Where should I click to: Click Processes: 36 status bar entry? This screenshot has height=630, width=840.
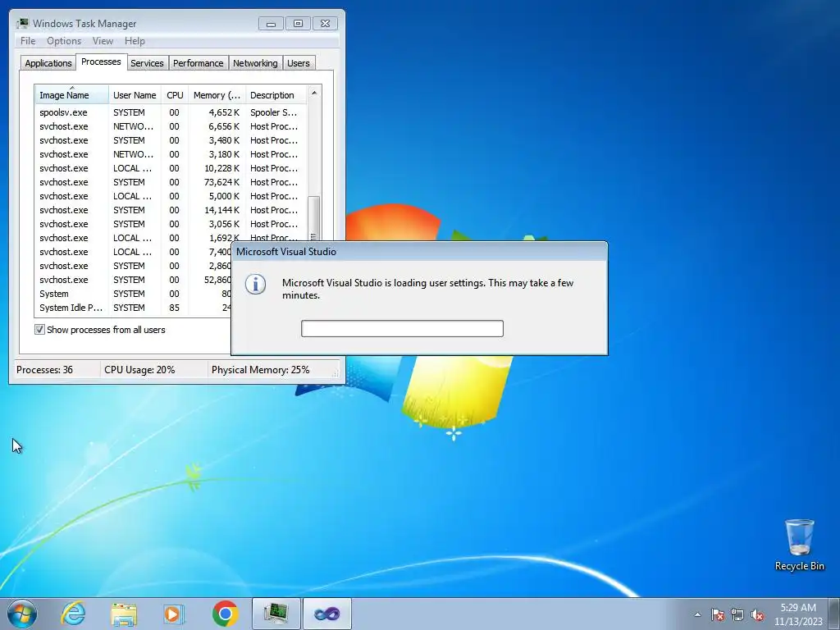point(44,370)
